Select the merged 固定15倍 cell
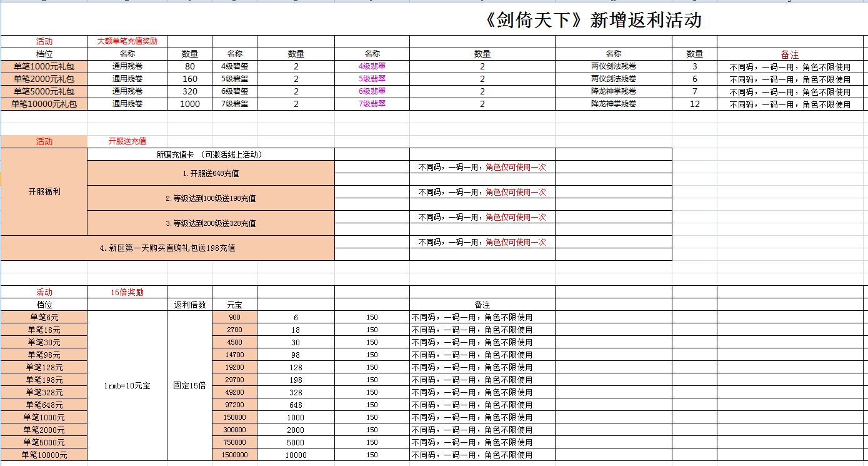This screenshot has width=868, height=466. pyautogui.click(x=190, y=386)
